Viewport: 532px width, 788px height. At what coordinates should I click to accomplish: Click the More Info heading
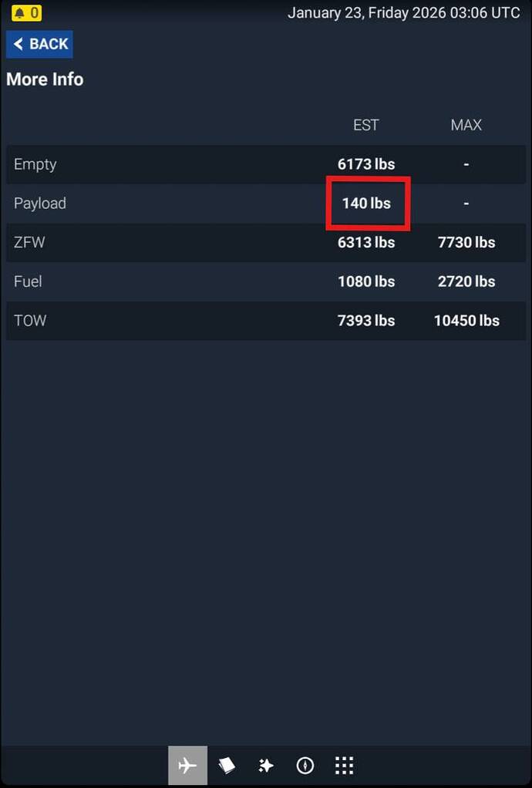point(45,79)
